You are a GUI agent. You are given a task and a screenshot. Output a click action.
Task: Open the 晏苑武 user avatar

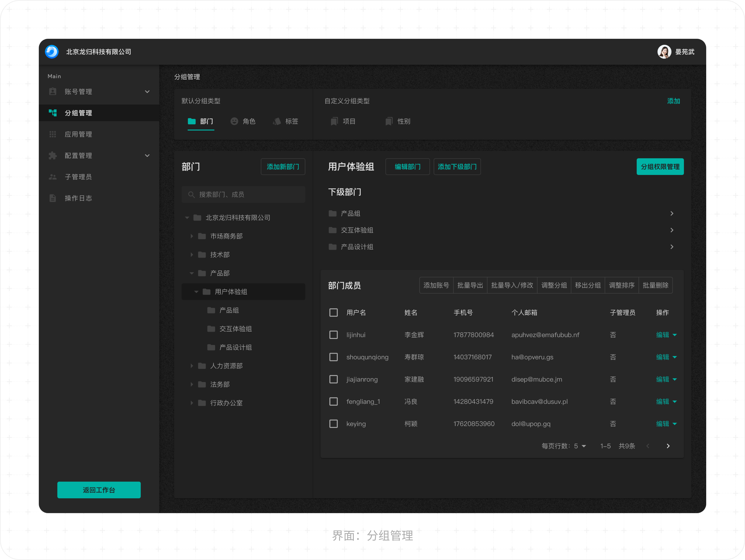[x=664, y=52]
